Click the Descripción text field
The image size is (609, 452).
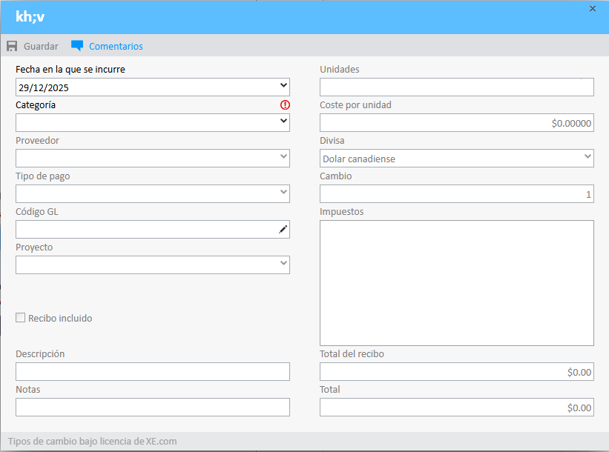click(152, 372)
